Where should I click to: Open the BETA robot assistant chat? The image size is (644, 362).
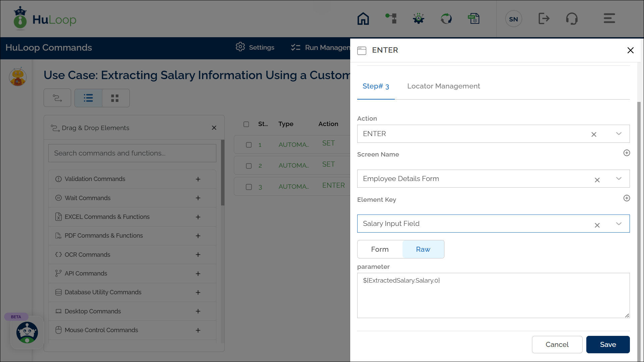pos(27,332)
